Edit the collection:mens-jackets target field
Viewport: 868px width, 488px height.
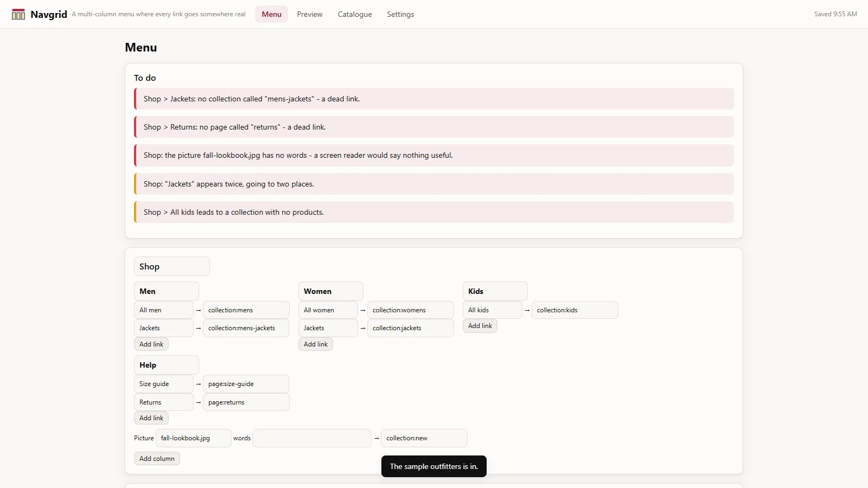[246, 328]
